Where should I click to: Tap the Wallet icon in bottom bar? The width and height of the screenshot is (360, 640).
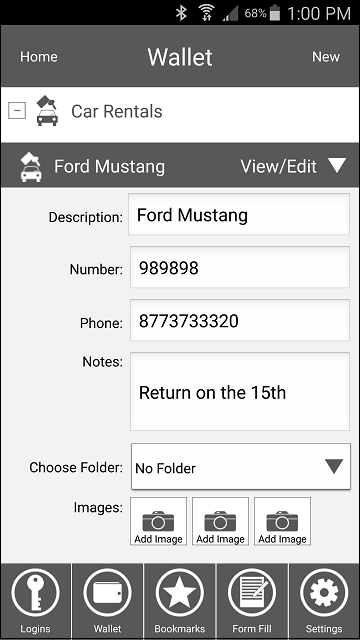click(107, 593)
